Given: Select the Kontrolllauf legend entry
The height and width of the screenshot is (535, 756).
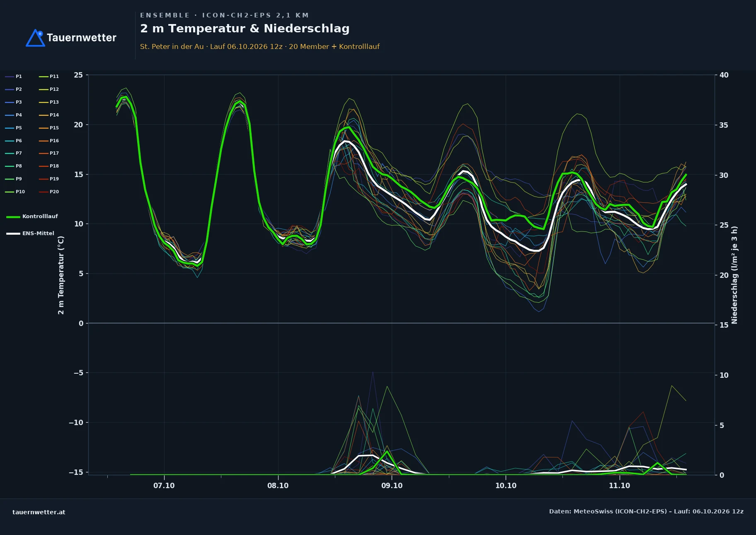Looking at the screenshot, I should point(32,216).
